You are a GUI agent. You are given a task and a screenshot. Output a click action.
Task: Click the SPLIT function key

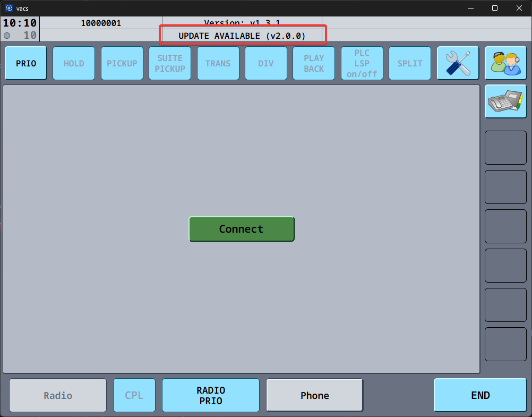(x=410, y=63)
